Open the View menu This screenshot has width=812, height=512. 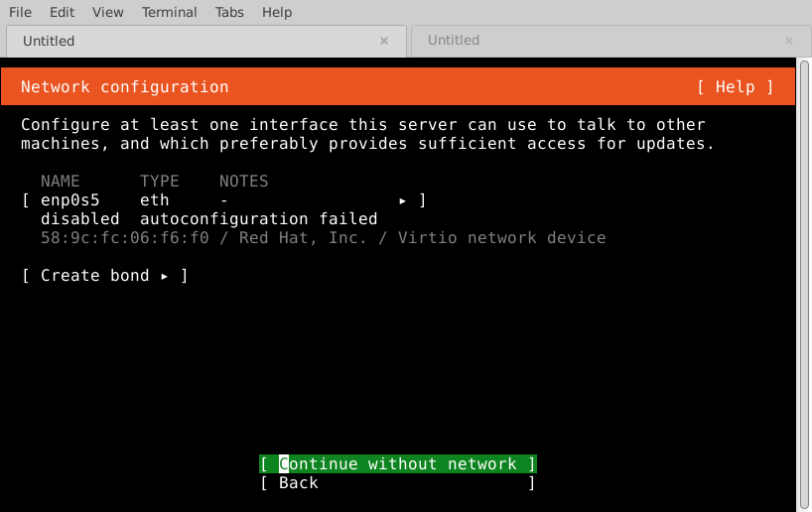point(107,12)
